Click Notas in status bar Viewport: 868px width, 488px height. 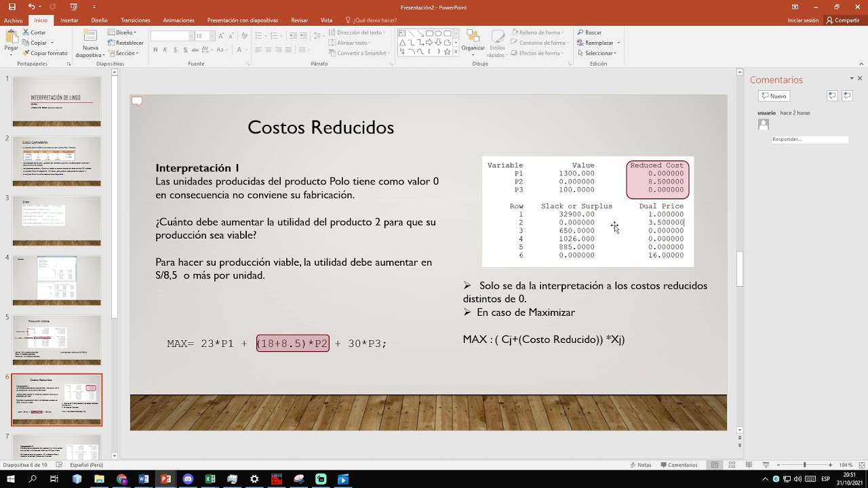[x=641, y=465]
